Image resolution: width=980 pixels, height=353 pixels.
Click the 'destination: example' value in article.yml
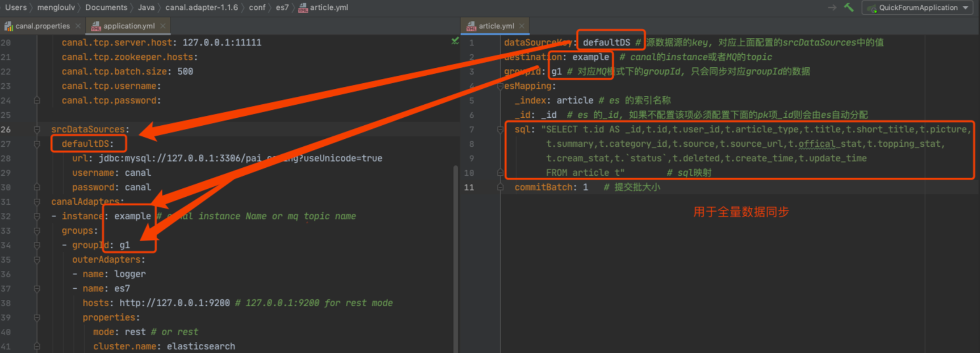click(590, 57)
